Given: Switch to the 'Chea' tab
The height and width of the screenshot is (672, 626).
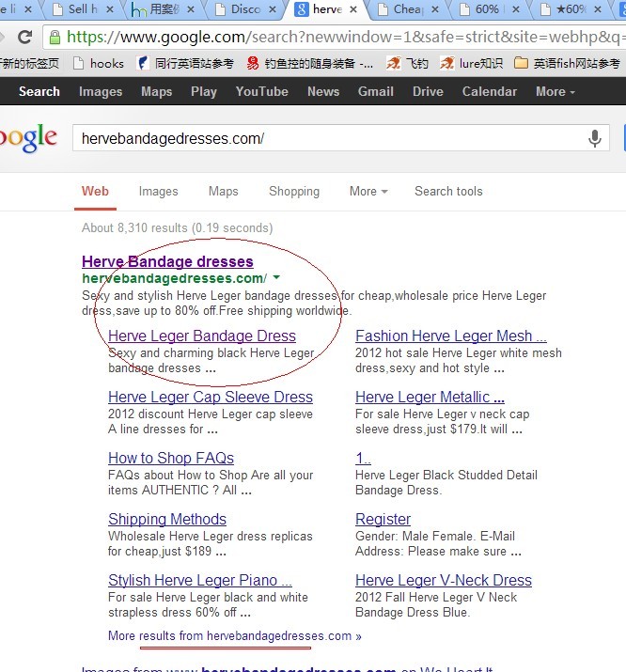Looking at the screenshot, I should (404, 9).
